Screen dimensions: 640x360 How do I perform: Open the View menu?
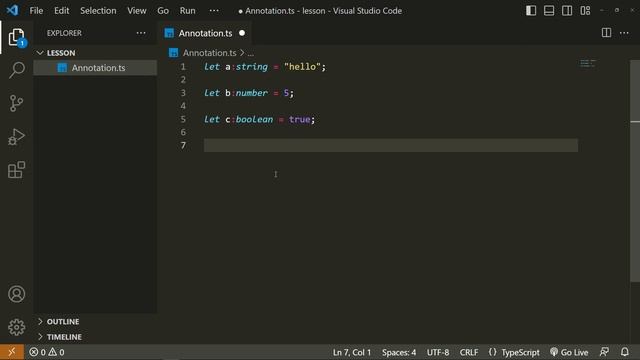(x=137, y=11)
